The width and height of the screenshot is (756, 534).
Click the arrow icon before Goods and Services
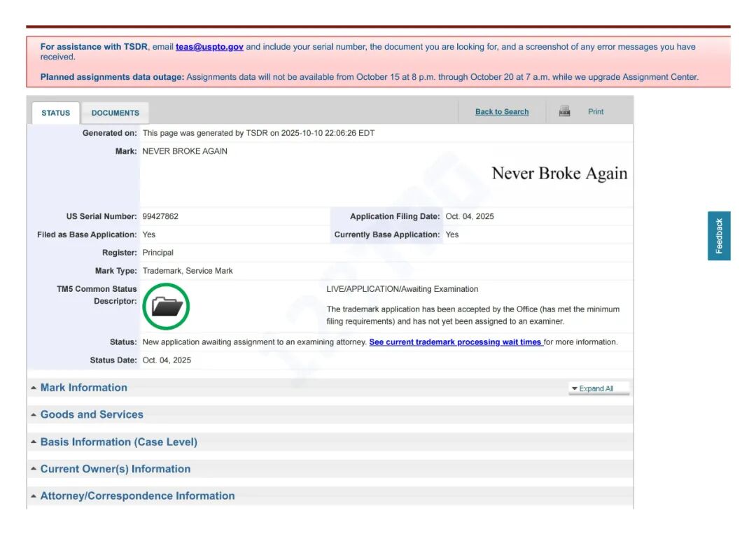pos(34,415)
